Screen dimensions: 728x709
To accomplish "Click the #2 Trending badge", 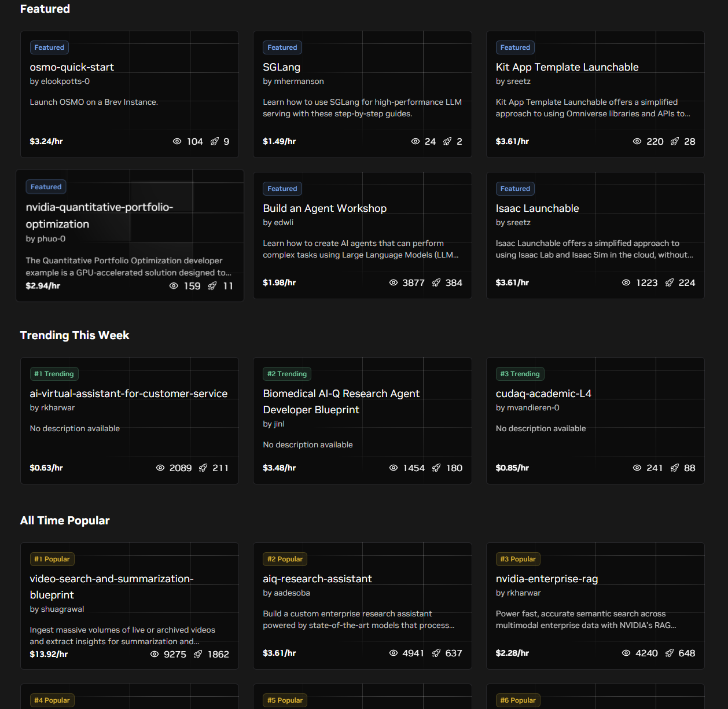I will [x=287, y=374].
